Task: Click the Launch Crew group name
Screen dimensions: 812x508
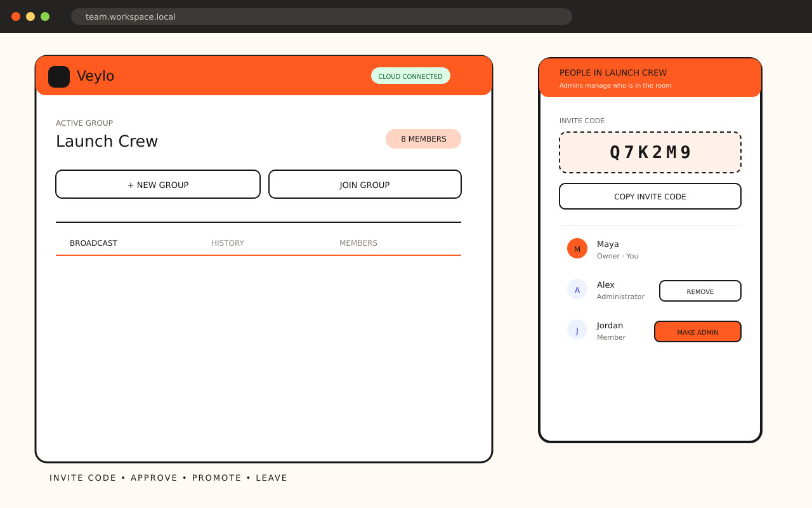Action: point(107,141)
